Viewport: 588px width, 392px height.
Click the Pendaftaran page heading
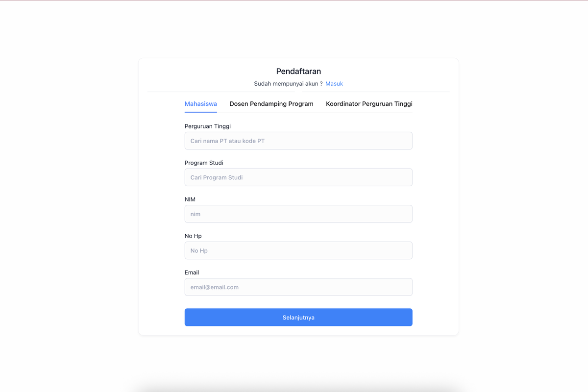click(x=298, y=72)
